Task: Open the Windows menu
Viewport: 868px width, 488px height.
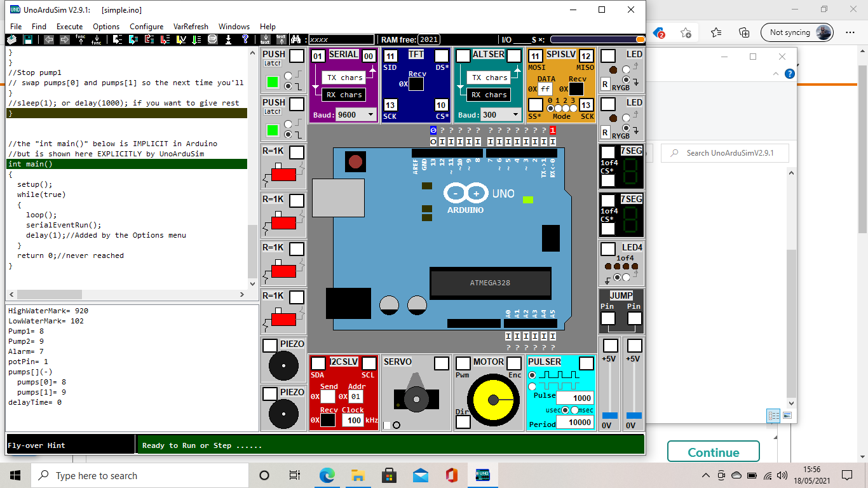Action: pos(234,27)
